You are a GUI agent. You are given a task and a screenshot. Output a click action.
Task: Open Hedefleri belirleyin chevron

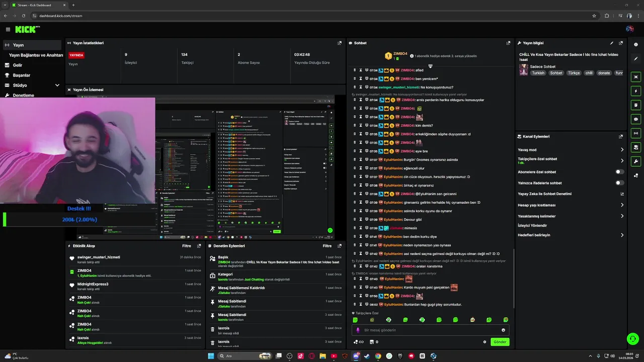tap(622, 235)
